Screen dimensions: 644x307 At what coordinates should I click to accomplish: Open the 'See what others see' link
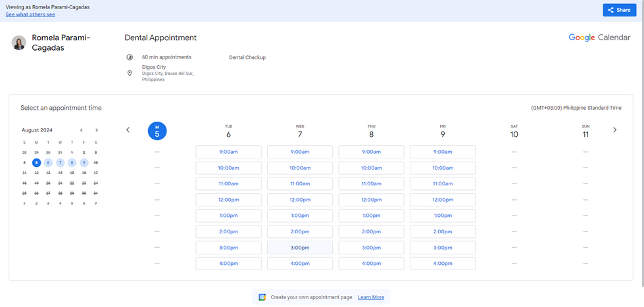(x=30, y=14)
